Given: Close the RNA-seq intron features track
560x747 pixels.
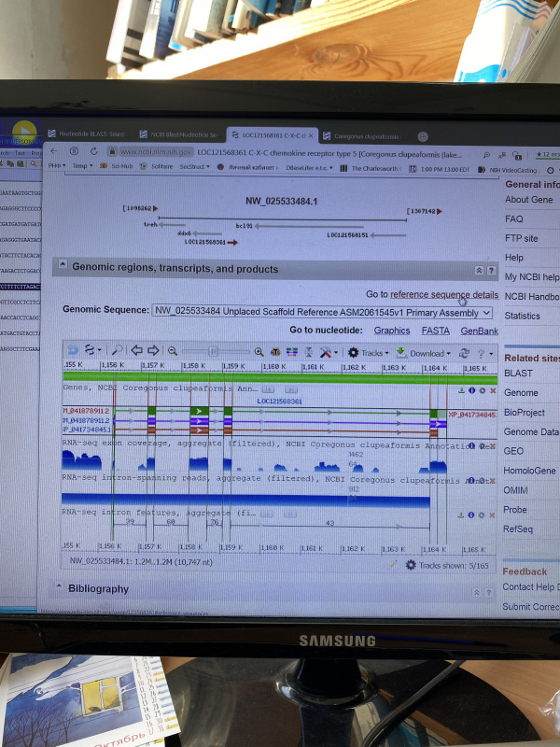Looking at the screenshot, I should click(x=493, y=514).
